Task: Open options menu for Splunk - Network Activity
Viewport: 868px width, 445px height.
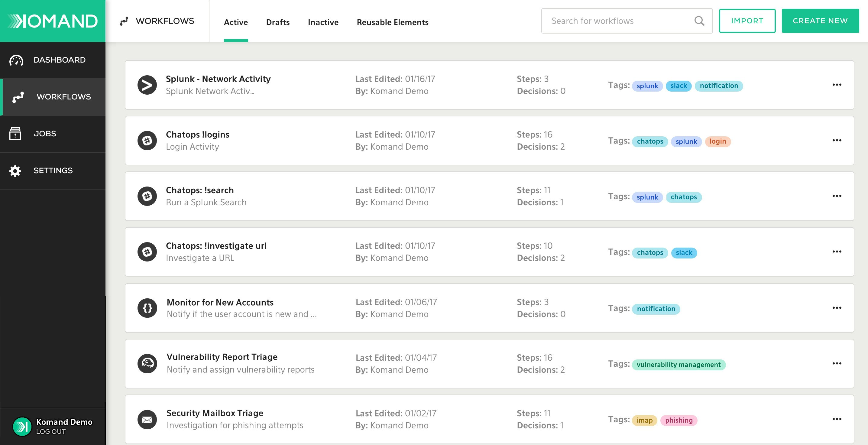Action: [x=837, y=85]
